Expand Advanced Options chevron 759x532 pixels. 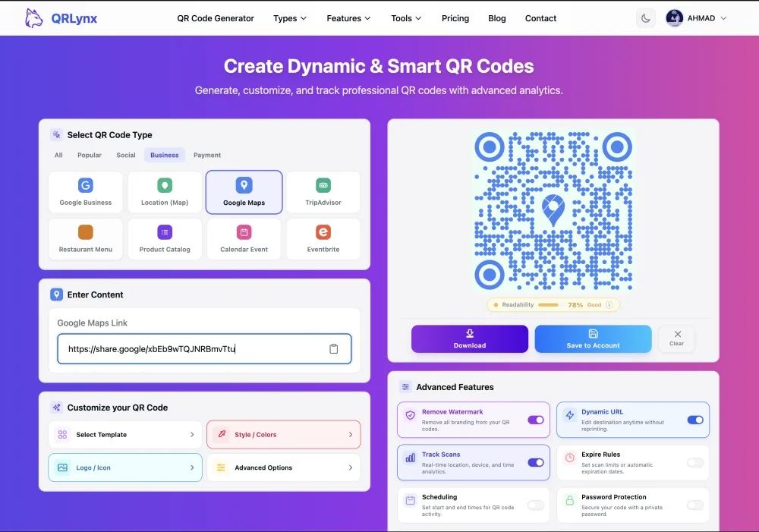tap(351, 467)
